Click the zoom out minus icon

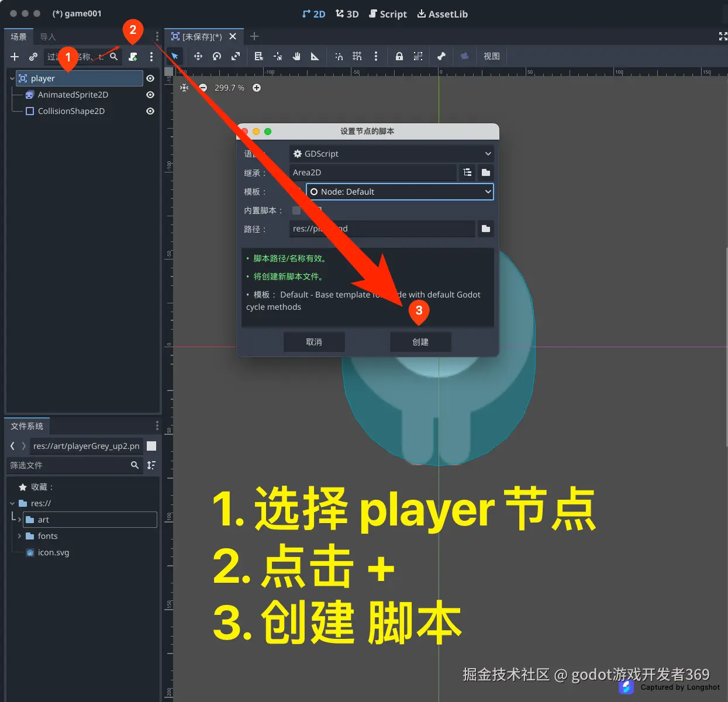203,88
